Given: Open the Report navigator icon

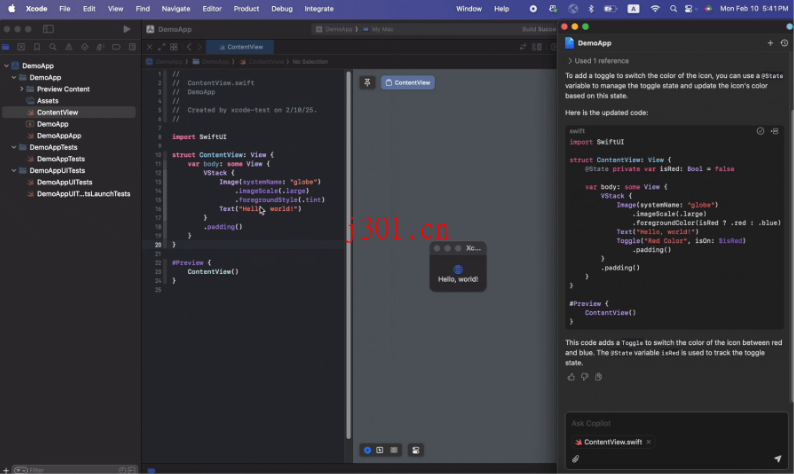Looking at the screenshot, I should click(x=132, y=47).
